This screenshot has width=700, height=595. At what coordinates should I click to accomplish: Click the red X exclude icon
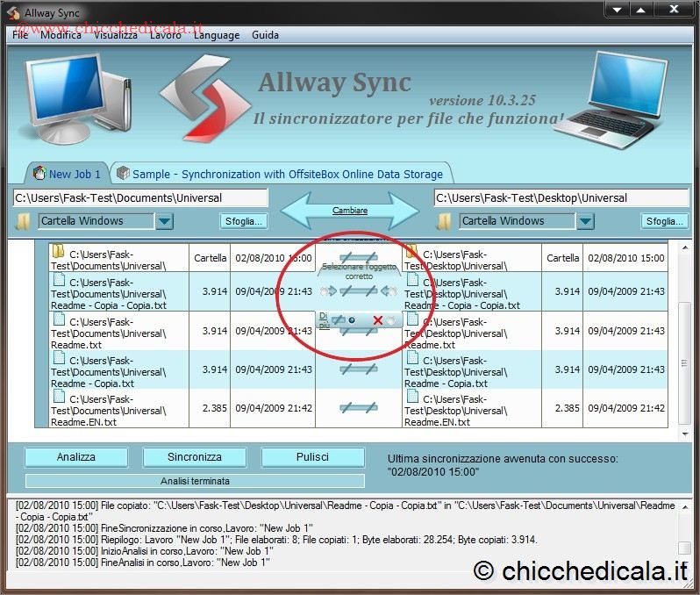pos(377,320)
